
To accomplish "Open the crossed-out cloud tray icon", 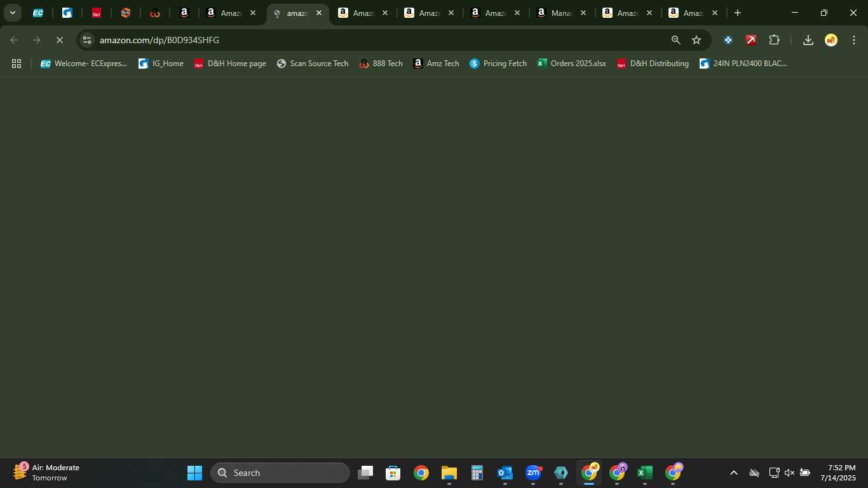I will click(x=754, y=473).
